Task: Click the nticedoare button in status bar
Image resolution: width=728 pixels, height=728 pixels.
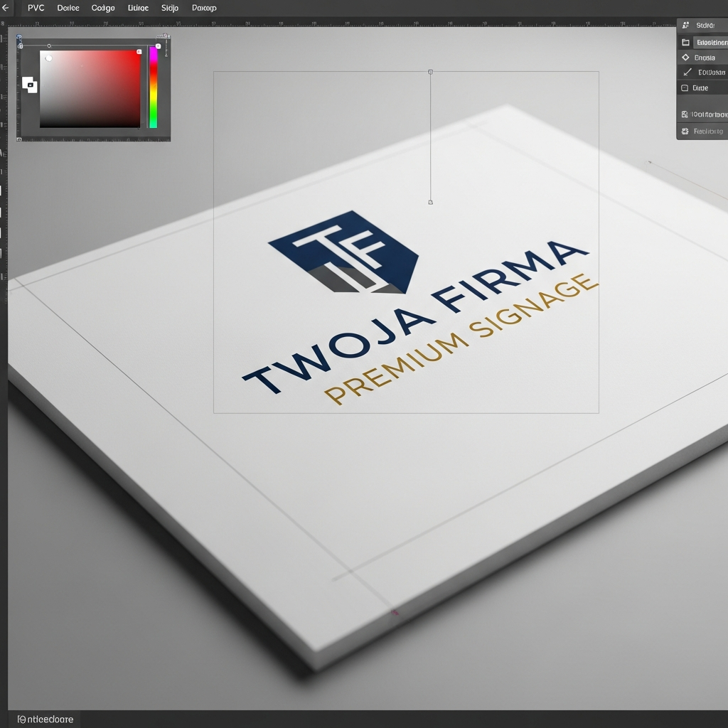Action: pyautogui.click(x=50, y=719)
